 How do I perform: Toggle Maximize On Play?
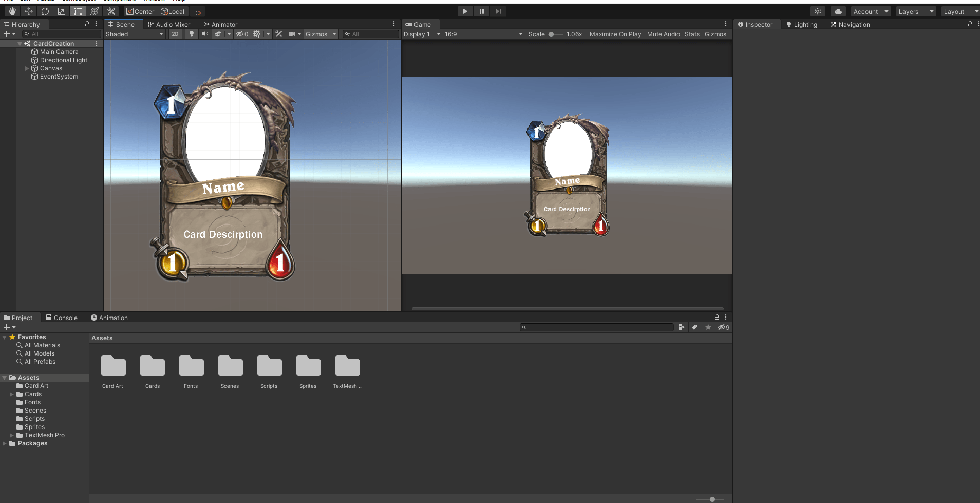[615, 34]
